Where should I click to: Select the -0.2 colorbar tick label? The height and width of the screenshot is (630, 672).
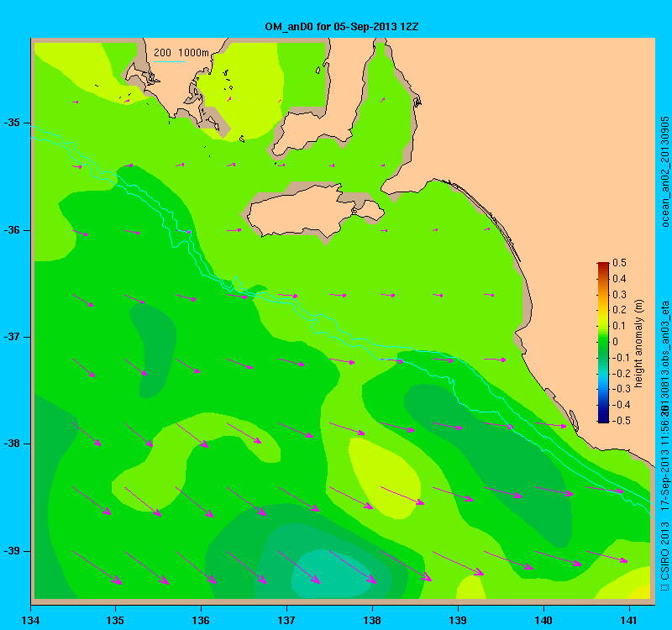[x=621, y=373]
